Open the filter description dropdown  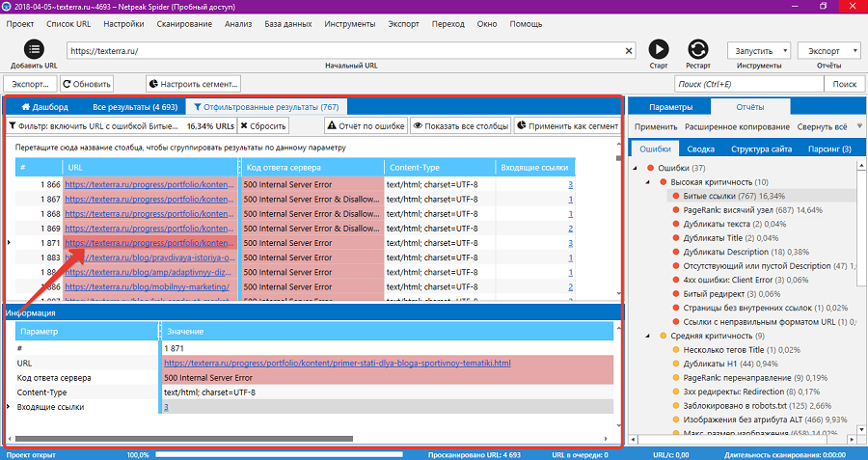tap(122, 125)
